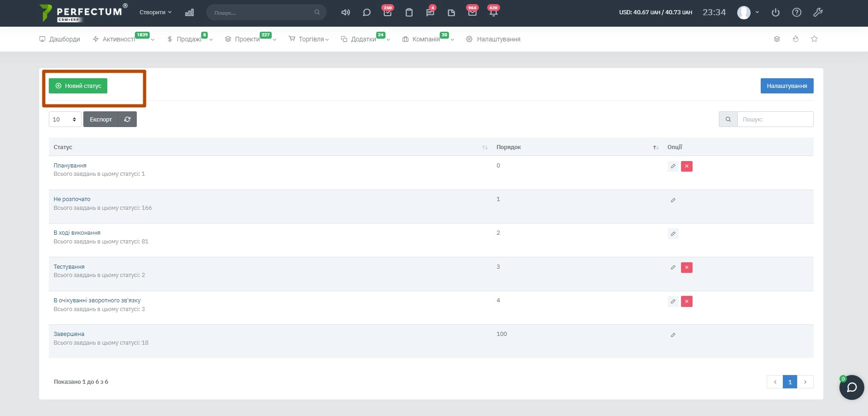Click the clipboard icon in top bar

409,12
